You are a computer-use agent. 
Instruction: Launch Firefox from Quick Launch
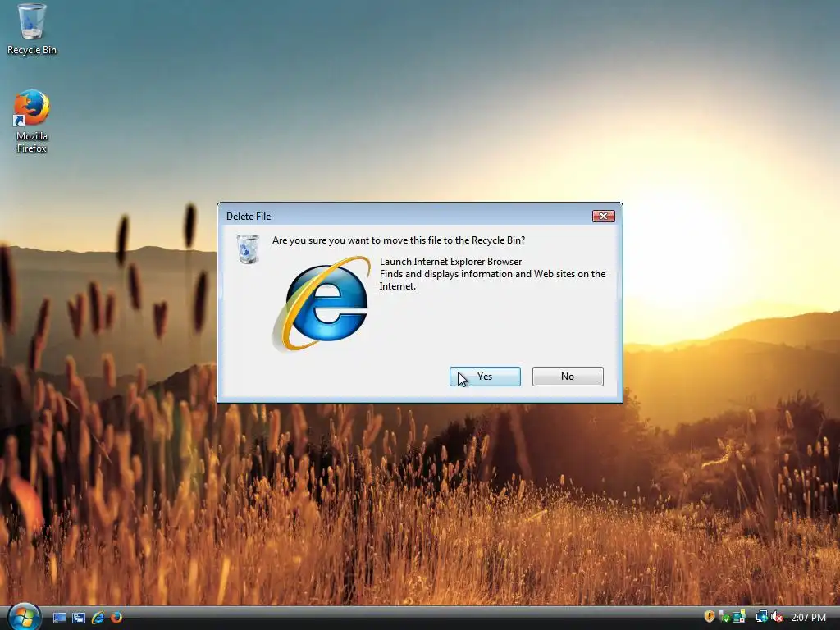tap(116, 618)
